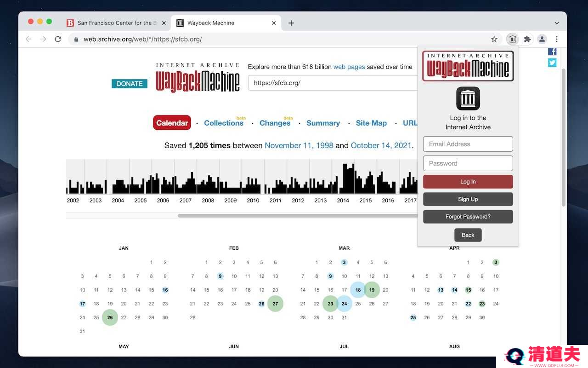Image resolution: width=588 pixels, height=368 pixels.
Task: Bookmark this page with the star icon
Action: pos(494,39)
